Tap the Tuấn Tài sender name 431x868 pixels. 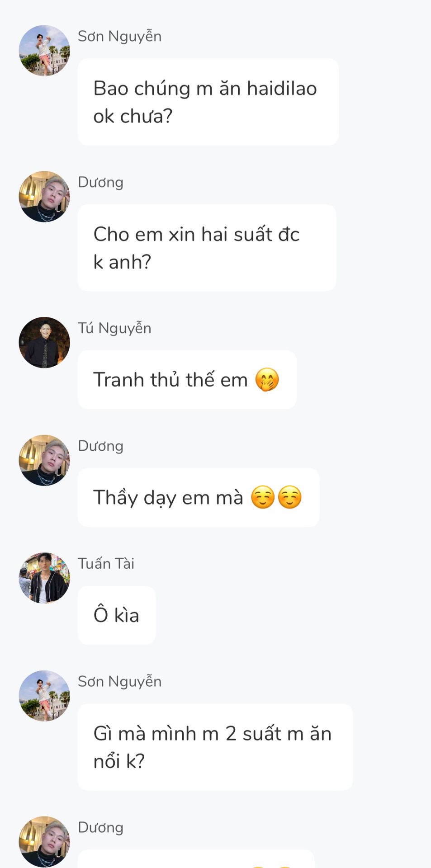(x=106, y=564)
